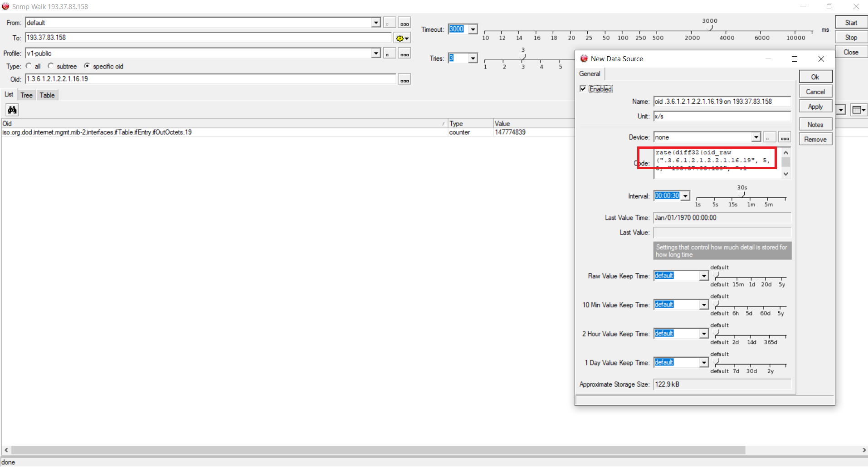Click the Apply button
868x467 pixels.
(815, 107)
